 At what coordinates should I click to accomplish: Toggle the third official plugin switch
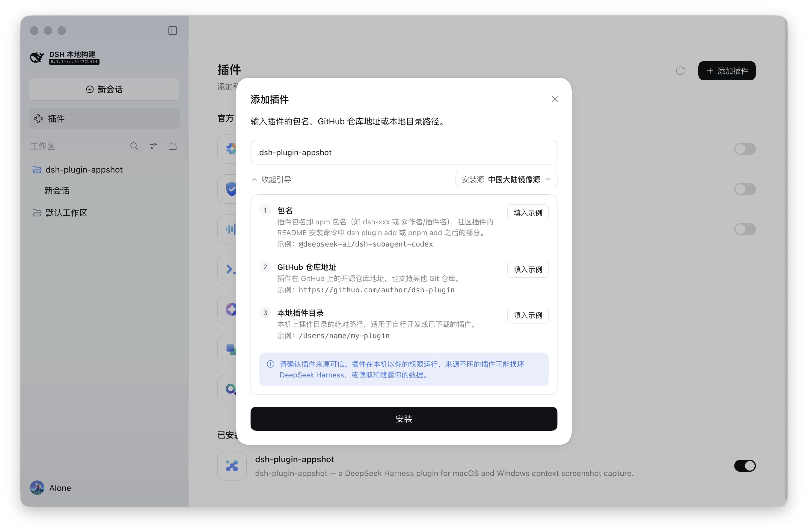click(745, 229)
